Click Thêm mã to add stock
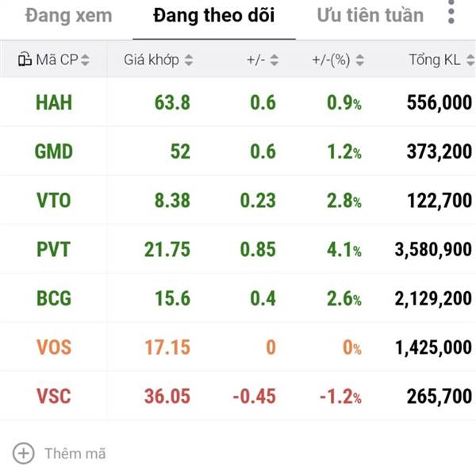Viewport: 476px width, 476px height. coord(75,454)
